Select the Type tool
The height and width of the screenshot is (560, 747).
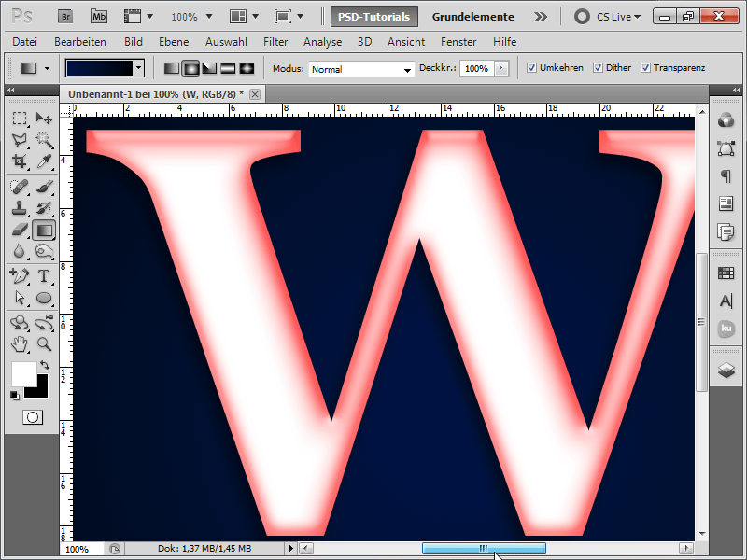(44, 275)
